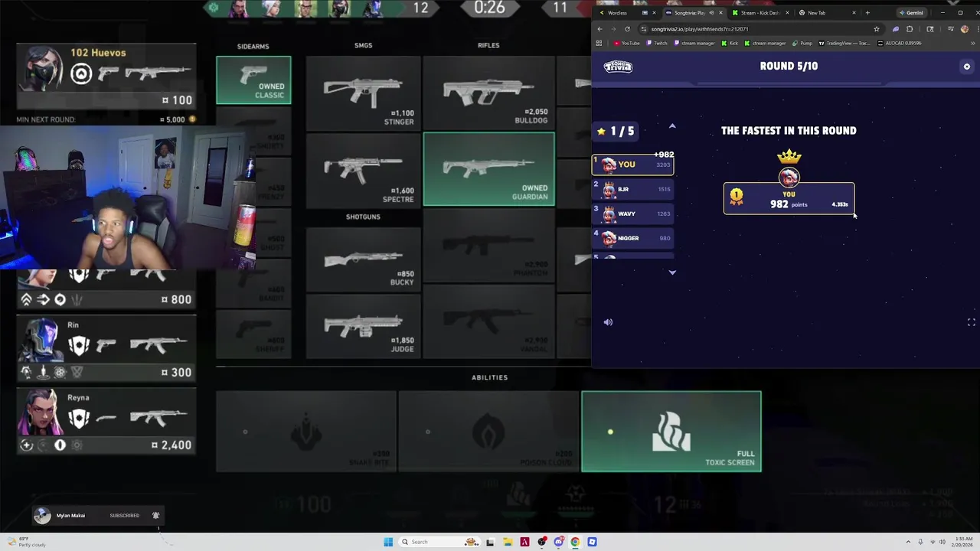This screenshot has height=551, width=980.
Task: Open the Kick bookmark
Action: coord(729,43)
